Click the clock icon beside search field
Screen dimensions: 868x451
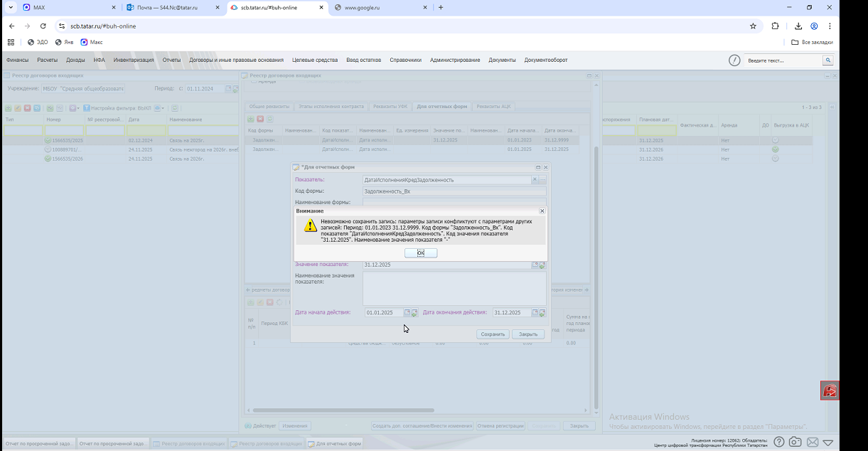click(x=734, y=60)
